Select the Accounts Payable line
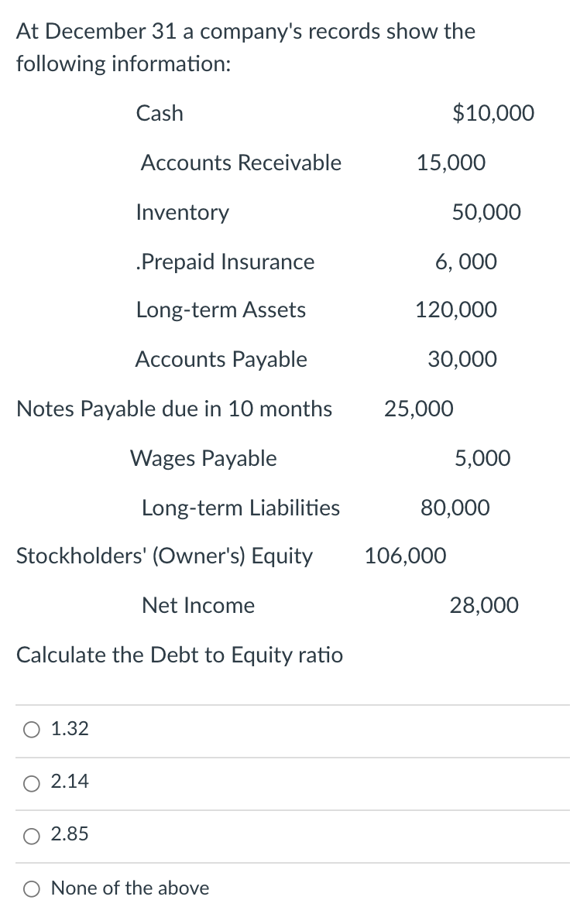This screenshot has height=924, width=587. point(221,359)
